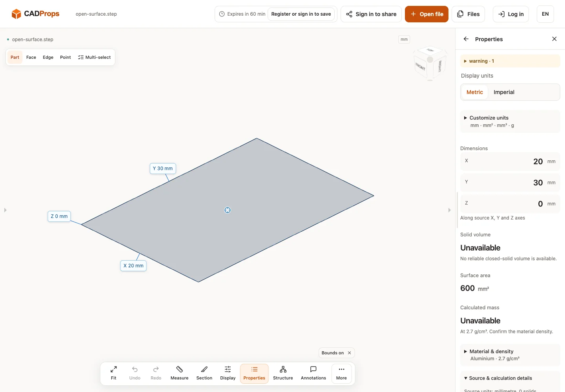Screen dimensions: 565x392
Task: Enable Multi-select mode
Action: pos(94,57)
